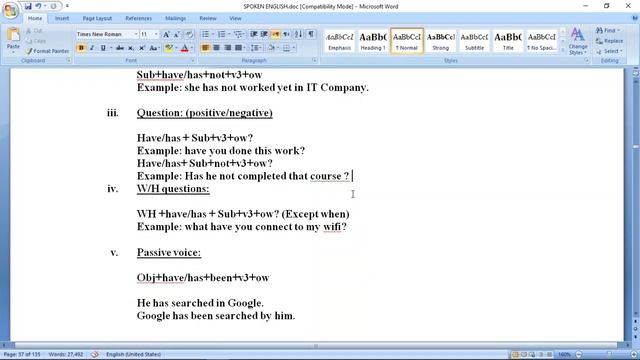Viewport: 640px width, 360px height.
Task: Toggle right-to-left text direction
Action: (286, 34)
